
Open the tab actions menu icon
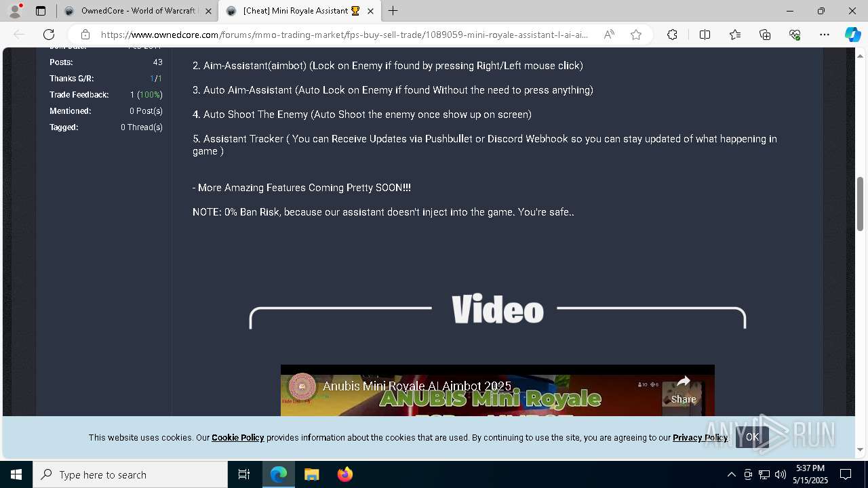(x=41, y=11)
